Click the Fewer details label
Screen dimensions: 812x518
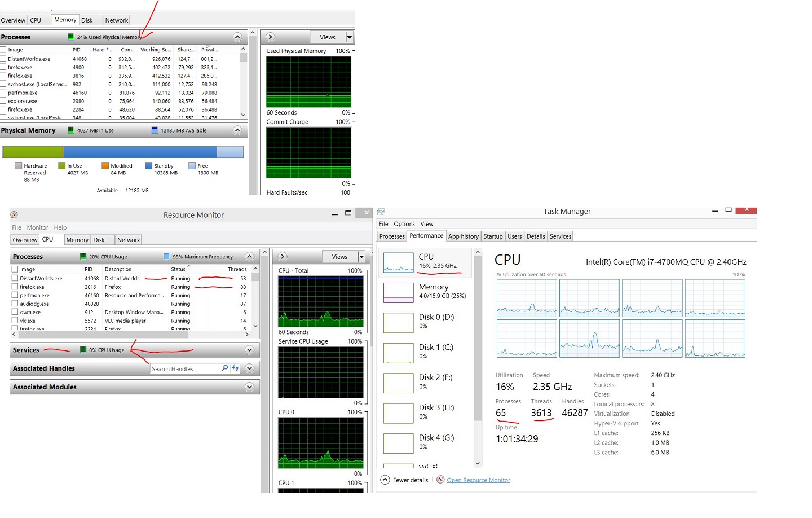pos(411,480)
